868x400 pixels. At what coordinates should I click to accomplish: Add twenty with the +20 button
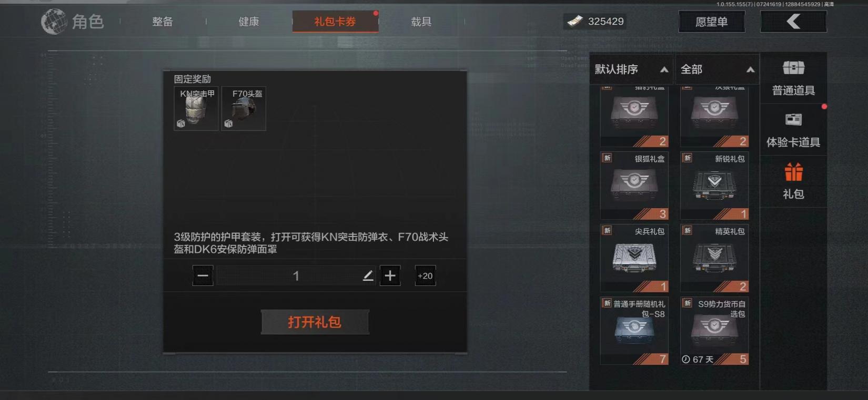click(x=425, y=275)
